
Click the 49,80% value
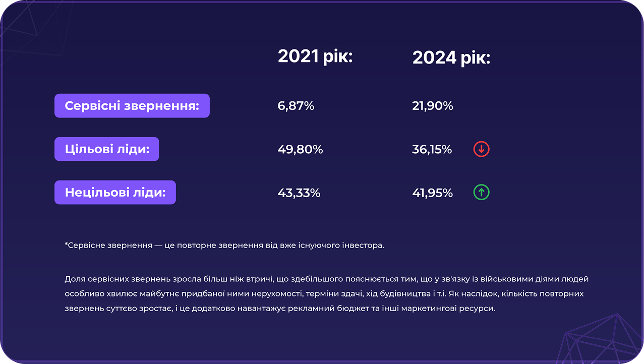[301, 149]
